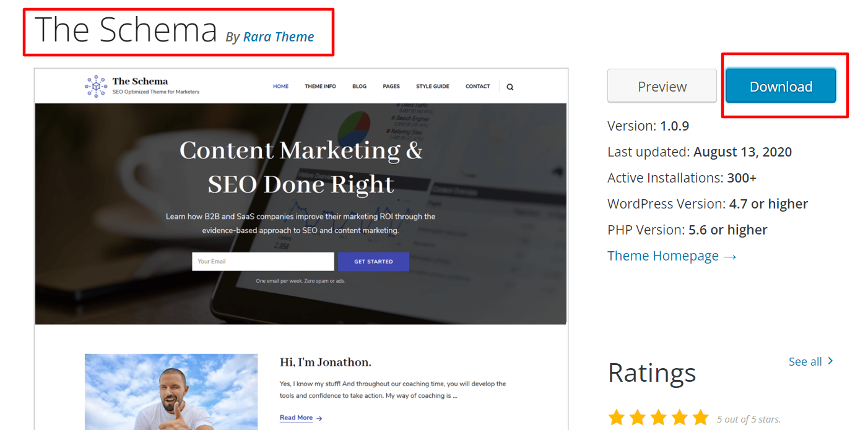The height and width of the screenshot is (430, 868).
Task: Navigate to the BLOG menu item
Action: click(x=359, y=86)
